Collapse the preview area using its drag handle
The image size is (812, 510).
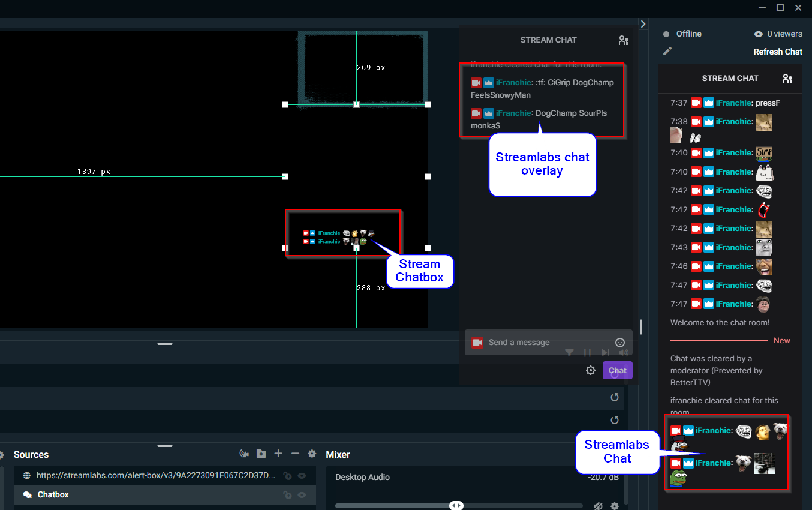(x=165, y=344)
